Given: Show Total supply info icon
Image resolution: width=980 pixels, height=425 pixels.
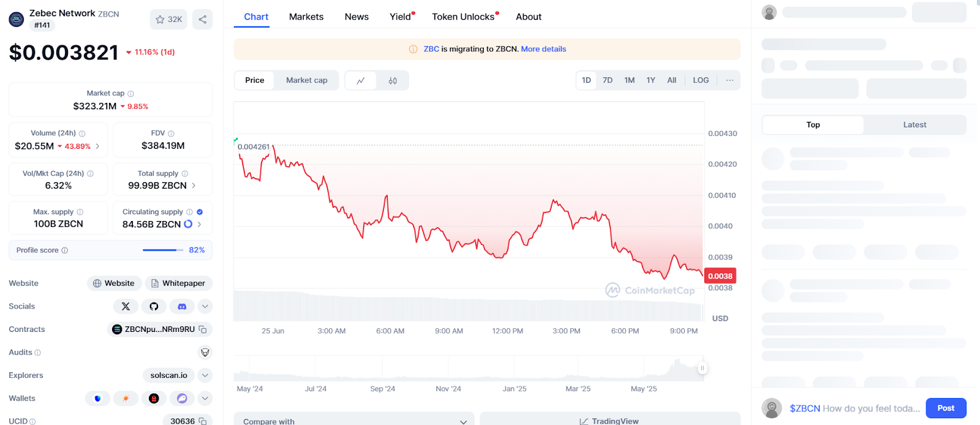Looking at the screenshot, I should (185, 174).
